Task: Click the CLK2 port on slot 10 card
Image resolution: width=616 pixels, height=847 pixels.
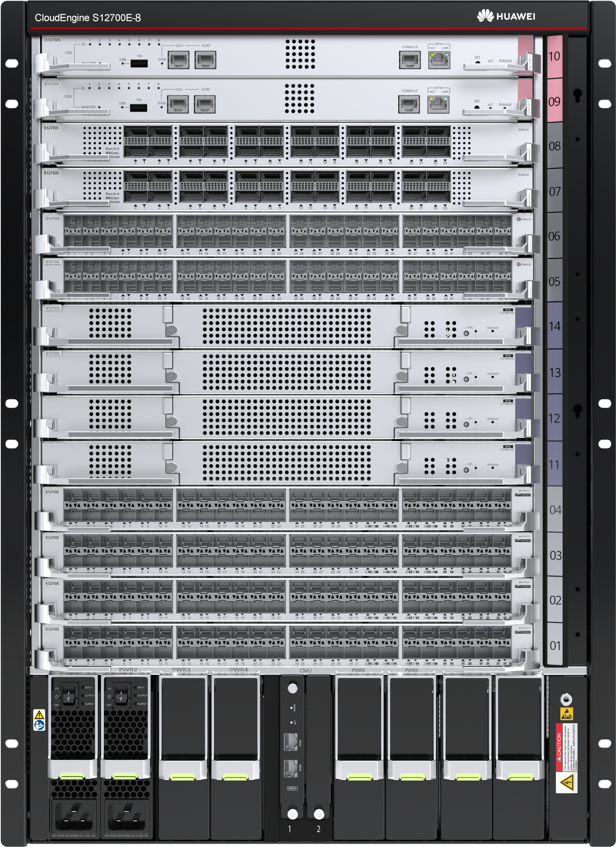Action: point(205,59)
